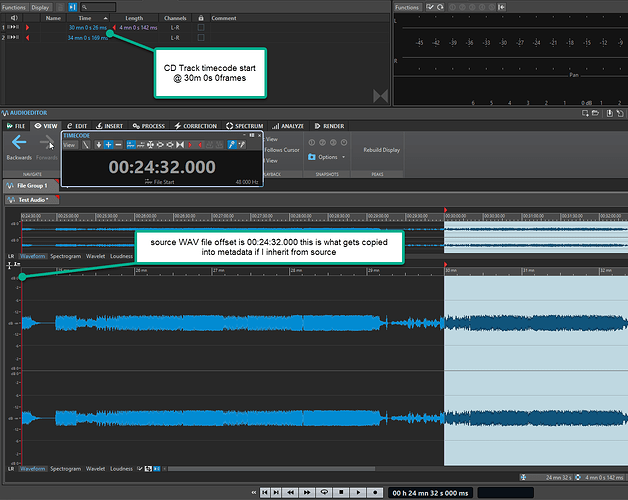Open the FILE ribbon tab

coord(16,126)
